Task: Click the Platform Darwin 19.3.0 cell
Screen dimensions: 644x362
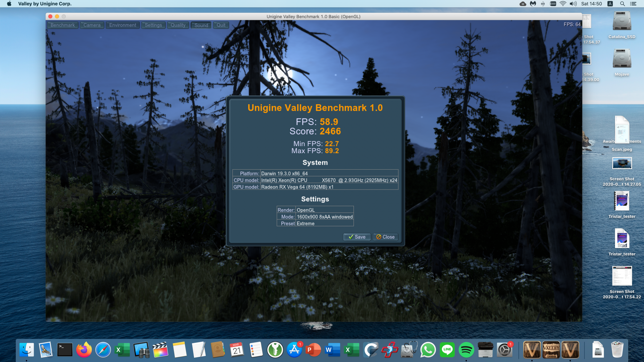Action: [329, 173]
